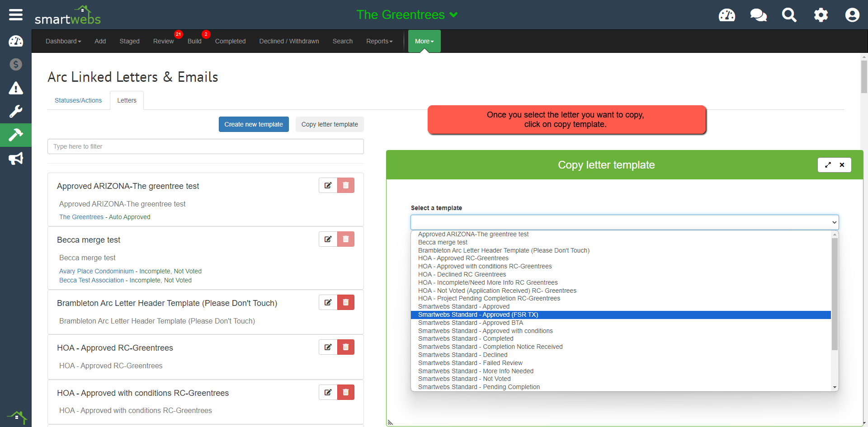This screenshot has width=868, height=427.
Task: Open Search in the navigation bar
Action: pyautogui.click(x=343, y=41)
